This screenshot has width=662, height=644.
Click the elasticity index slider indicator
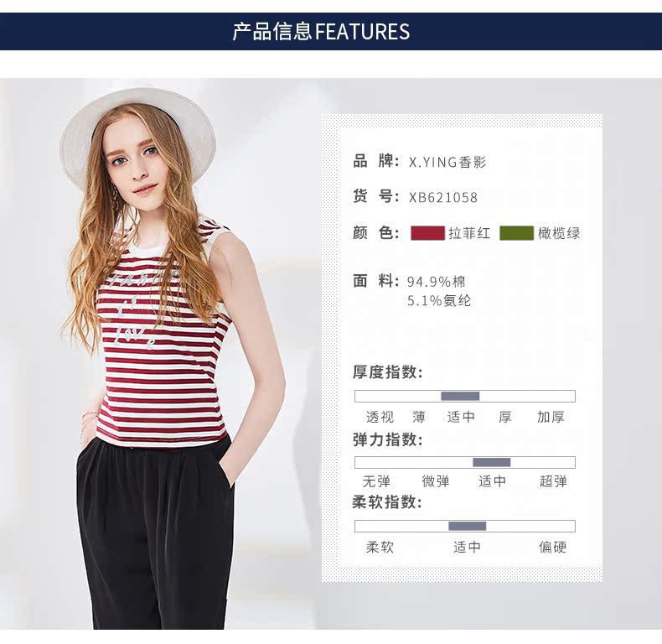(x=491, y=462)
